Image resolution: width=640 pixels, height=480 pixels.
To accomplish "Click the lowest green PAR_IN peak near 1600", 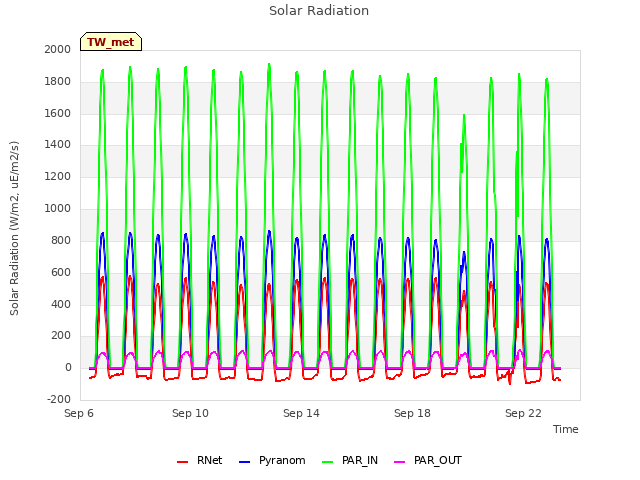I will tap(464, 116).
